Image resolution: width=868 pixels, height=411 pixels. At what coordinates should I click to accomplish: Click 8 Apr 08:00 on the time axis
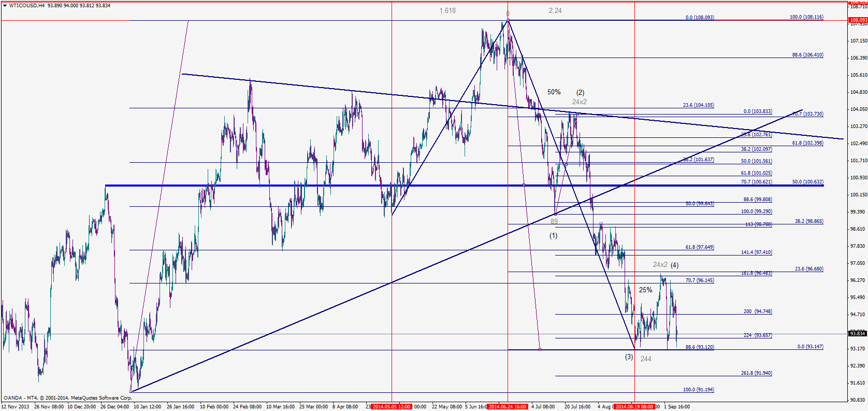[x=345, y=407]
